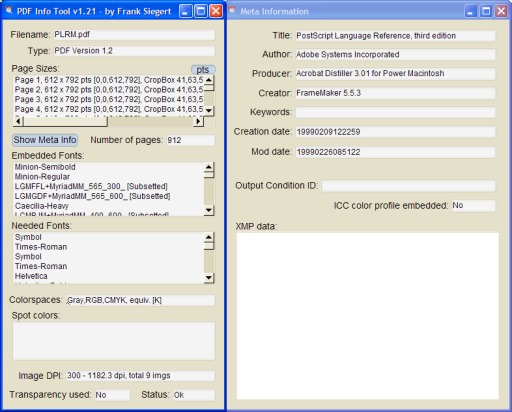Select the Page 4 row in Page Sizes
The width and height of the screenshot is (512, 412).
tap(109, 109)
